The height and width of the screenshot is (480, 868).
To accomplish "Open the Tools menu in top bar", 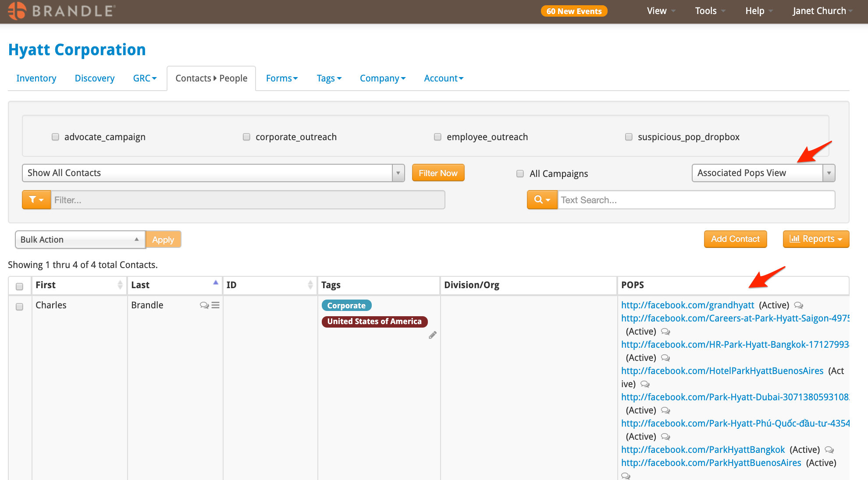I will tap(710, 11).
